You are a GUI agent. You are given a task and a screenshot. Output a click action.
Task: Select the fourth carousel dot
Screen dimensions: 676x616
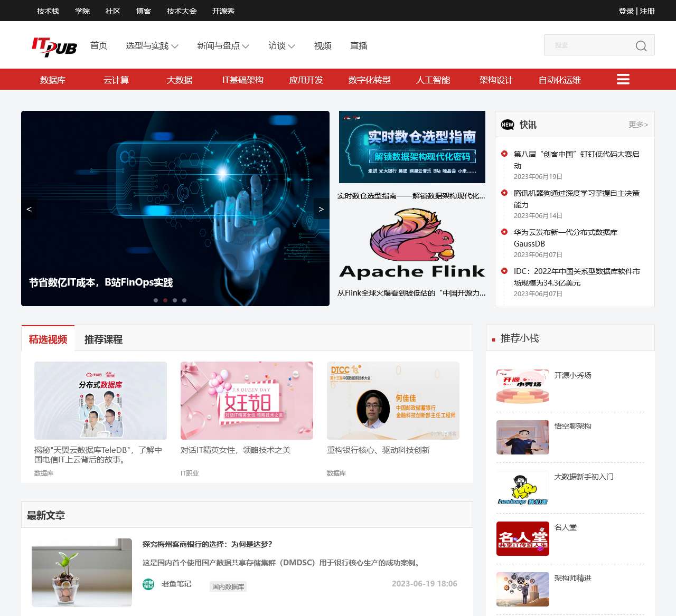pyautogui.click(x=184, y=300)
